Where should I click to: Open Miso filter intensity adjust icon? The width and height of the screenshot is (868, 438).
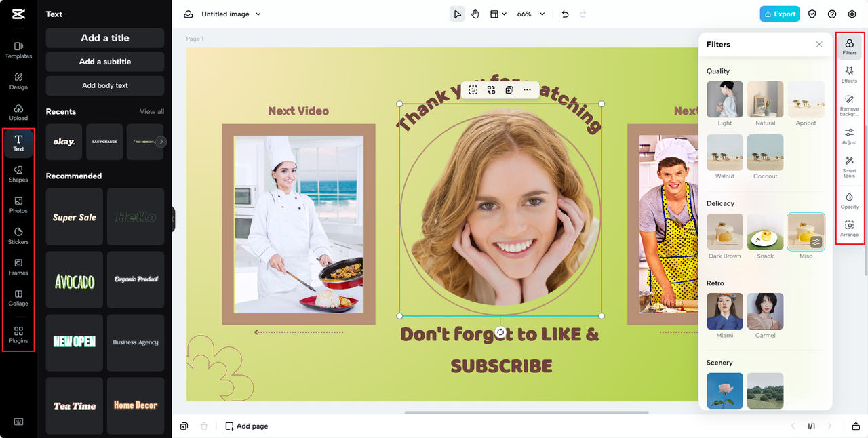816,242
